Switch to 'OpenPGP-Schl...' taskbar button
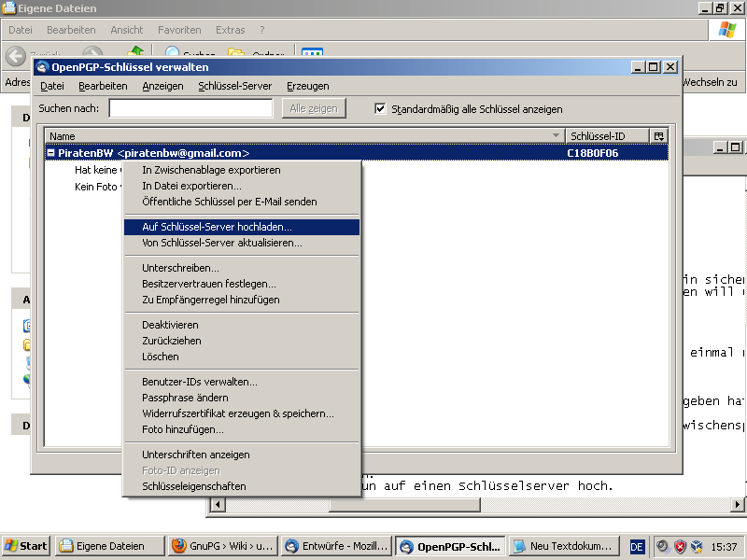The width and height of the screenshot is (747, 560). pos(450,546)
